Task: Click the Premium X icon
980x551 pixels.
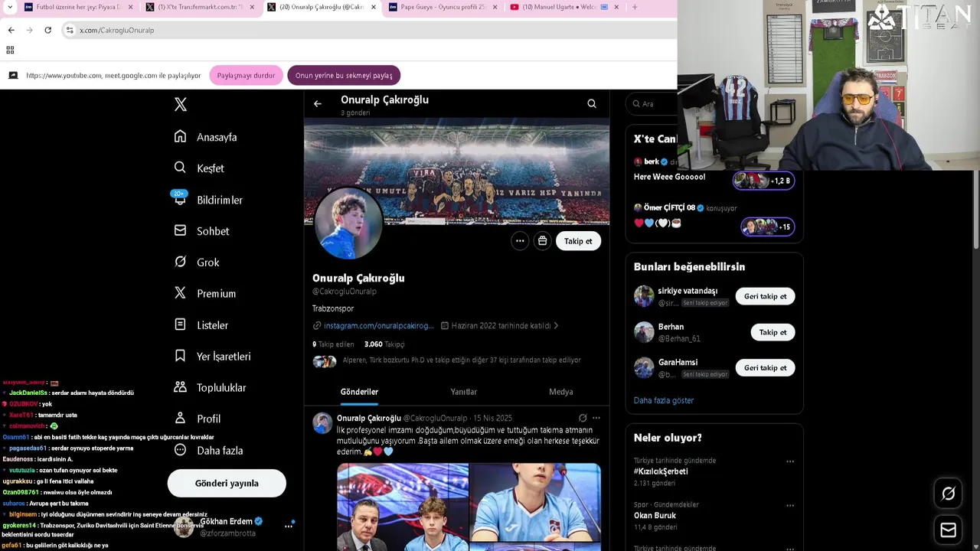Action: pyautogui.click(x=180, y=293)
